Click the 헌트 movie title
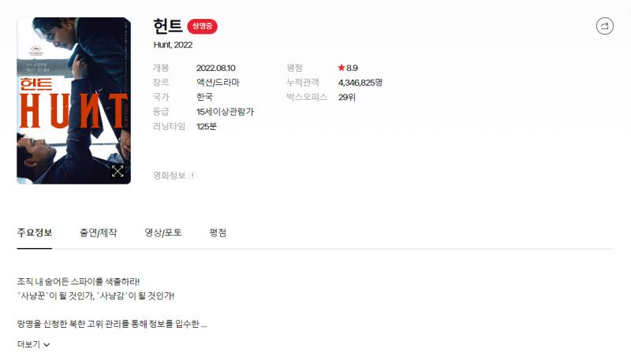631x364 pixels. click(168, 26)
